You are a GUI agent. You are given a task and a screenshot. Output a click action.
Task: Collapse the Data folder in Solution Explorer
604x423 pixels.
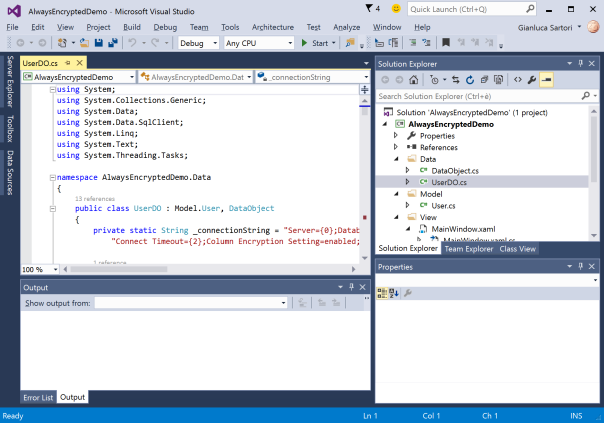pyautogui.click(x=396, y=158)
